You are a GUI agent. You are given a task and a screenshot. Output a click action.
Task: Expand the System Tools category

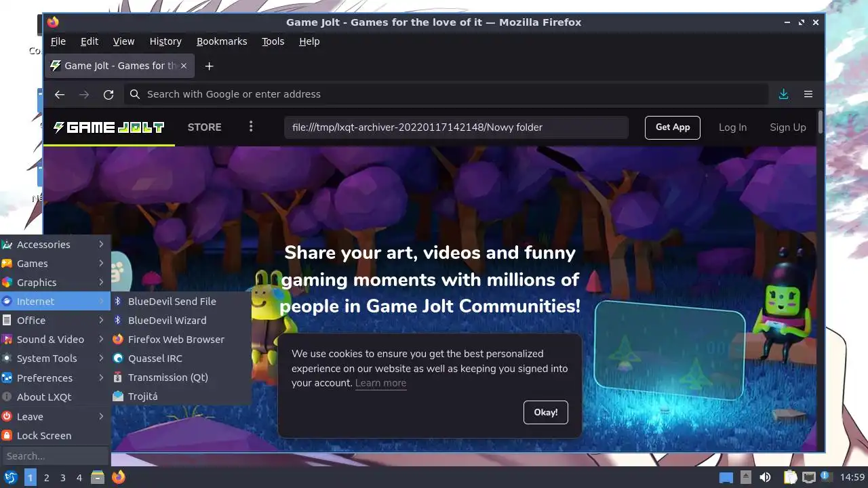tap(55, 359)
